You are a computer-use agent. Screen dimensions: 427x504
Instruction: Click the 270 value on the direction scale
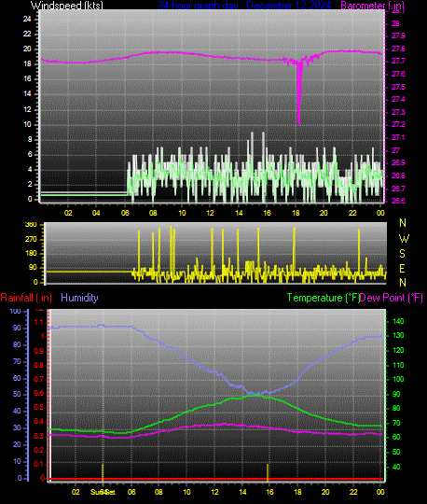[x=31, y=239]
